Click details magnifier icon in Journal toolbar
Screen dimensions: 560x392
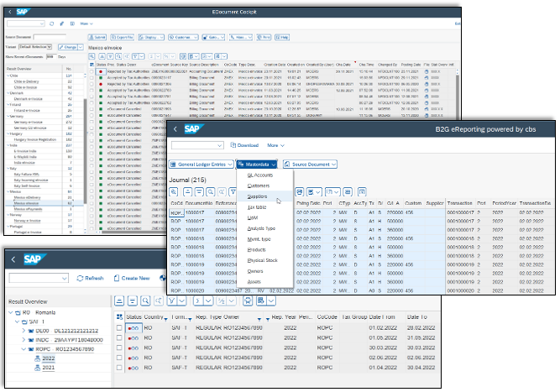tap(174, 192)
